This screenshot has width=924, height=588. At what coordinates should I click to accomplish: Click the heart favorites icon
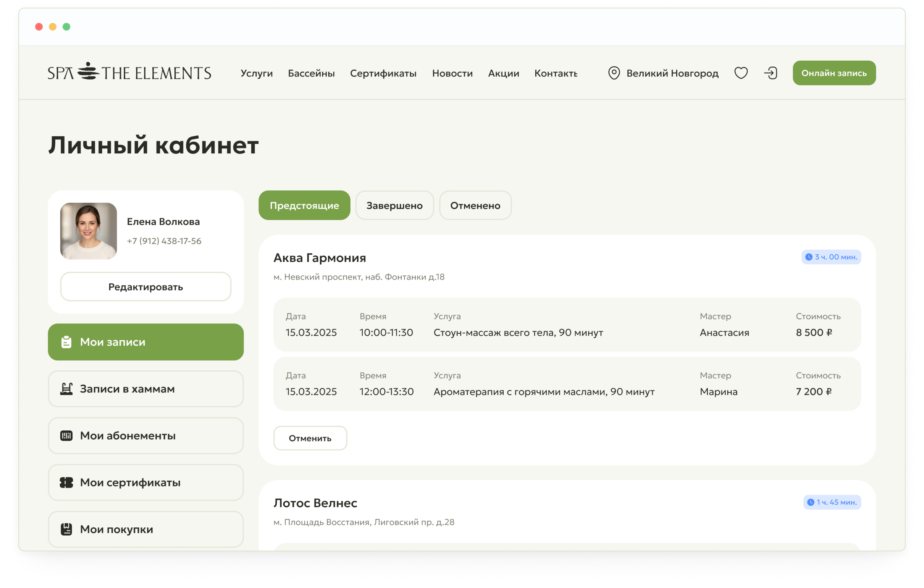pos(741,73)
